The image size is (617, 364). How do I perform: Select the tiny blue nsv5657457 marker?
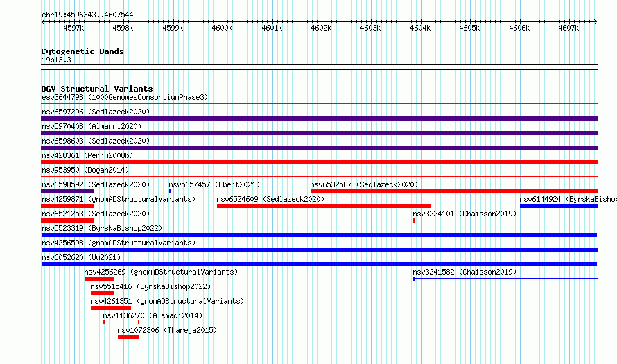(x=170, y=191)
